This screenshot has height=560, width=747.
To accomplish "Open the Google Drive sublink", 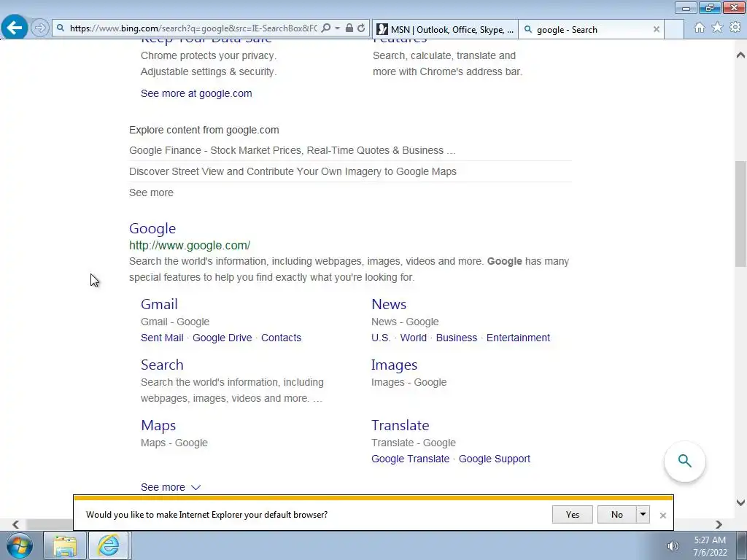I will [222, 338].
